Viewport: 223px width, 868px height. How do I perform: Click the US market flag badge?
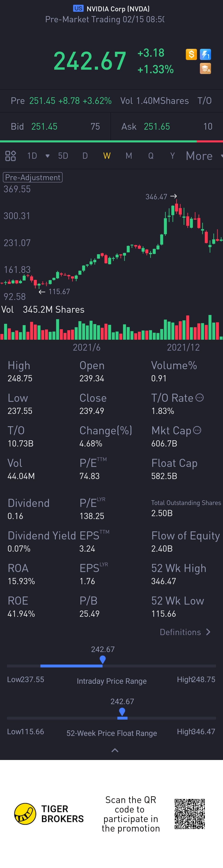click(x=78, y=8)
